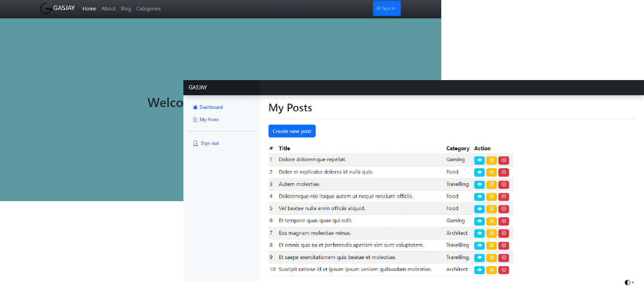This screenshot has height=293, width=644.
Task: Open the About page from navbar
Action: 108,8
